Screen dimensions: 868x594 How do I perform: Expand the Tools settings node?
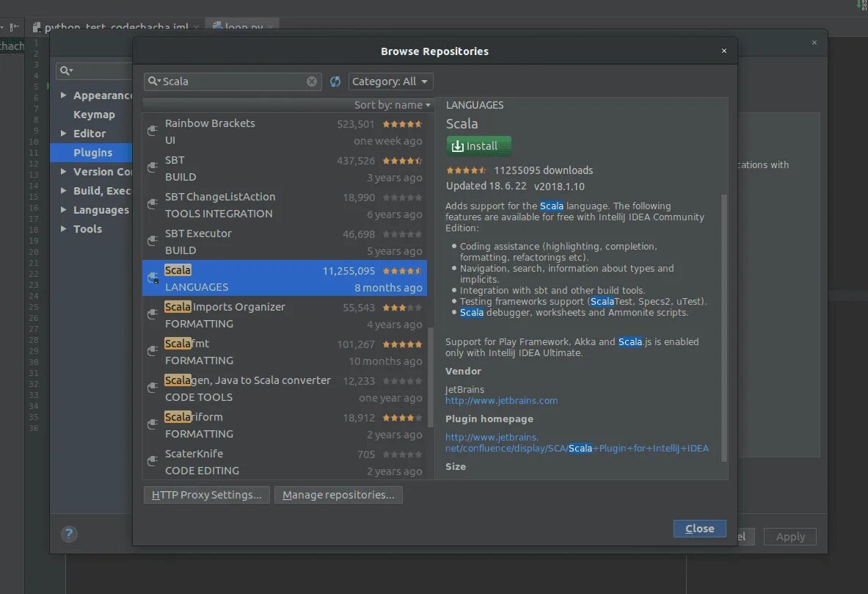[63, 228]
